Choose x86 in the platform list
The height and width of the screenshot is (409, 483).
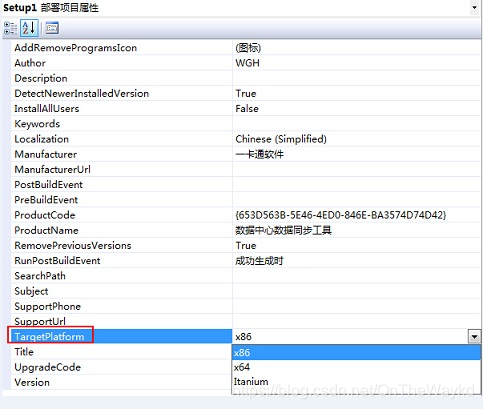[x=356, y=353]
